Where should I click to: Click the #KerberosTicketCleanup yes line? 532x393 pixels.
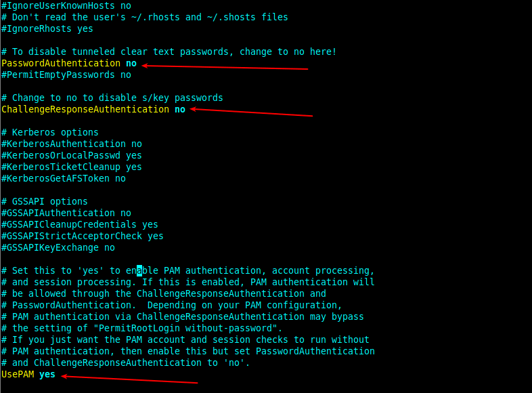point(72,167)
